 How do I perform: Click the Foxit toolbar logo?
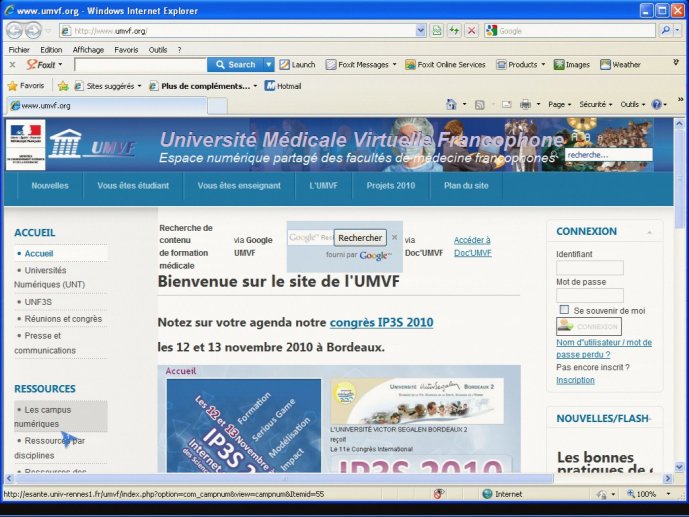click(40, 65)
